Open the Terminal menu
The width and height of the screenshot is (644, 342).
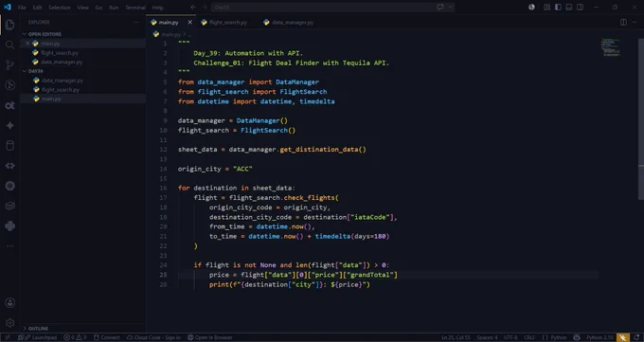coord(135,8)
